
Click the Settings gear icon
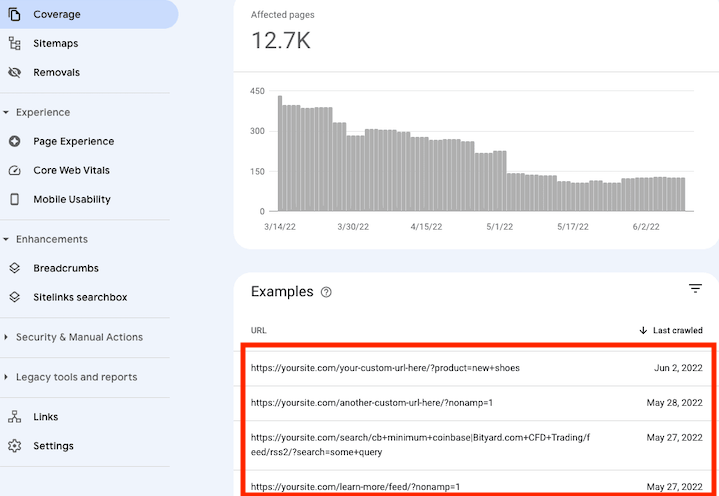pos(14,446)
